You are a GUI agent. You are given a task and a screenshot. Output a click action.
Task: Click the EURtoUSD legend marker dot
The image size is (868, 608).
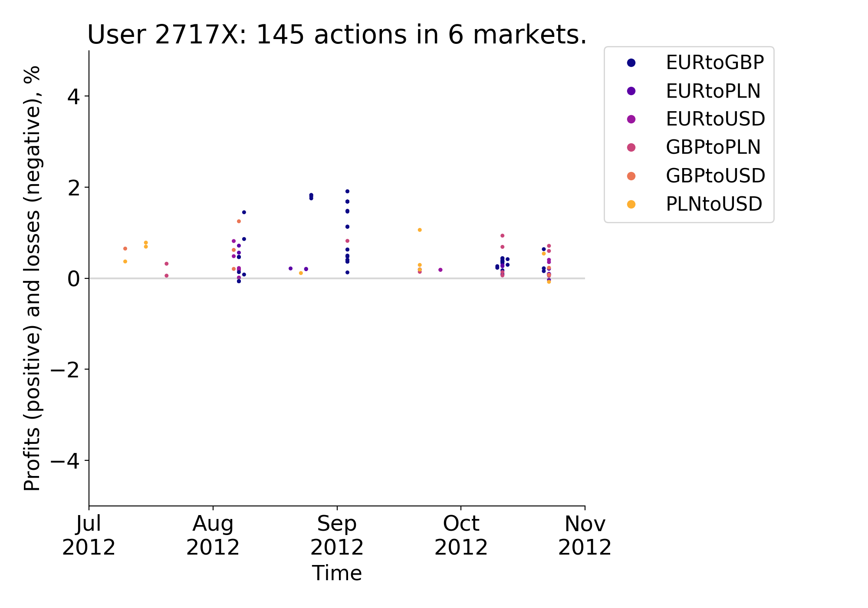[x=631, y=119]
